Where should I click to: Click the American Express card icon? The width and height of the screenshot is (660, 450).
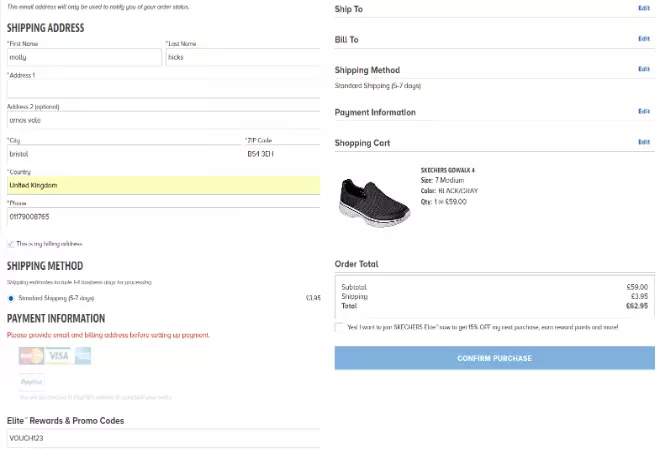[x=82, y=356]
